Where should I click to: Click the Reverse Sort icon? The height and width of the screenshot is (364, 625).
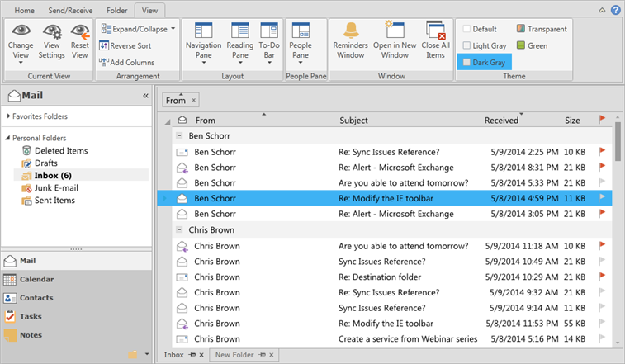coord(104,45)
